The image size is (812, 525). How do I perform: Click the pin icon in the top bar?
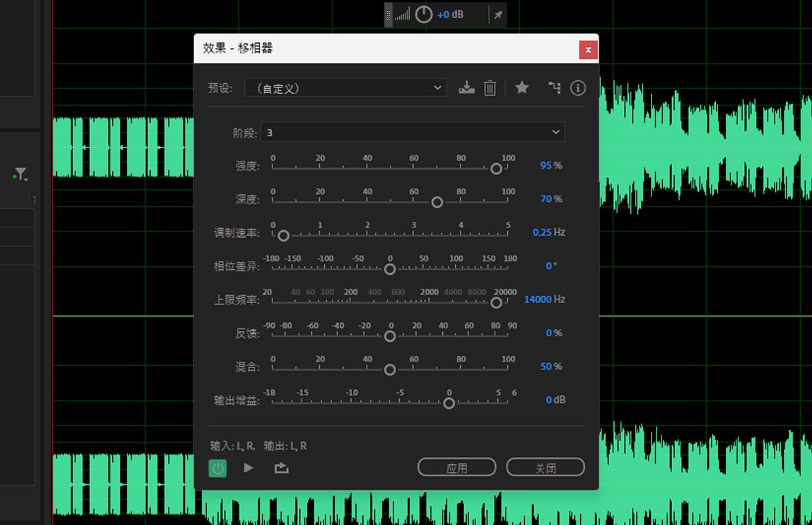point(498,14)
